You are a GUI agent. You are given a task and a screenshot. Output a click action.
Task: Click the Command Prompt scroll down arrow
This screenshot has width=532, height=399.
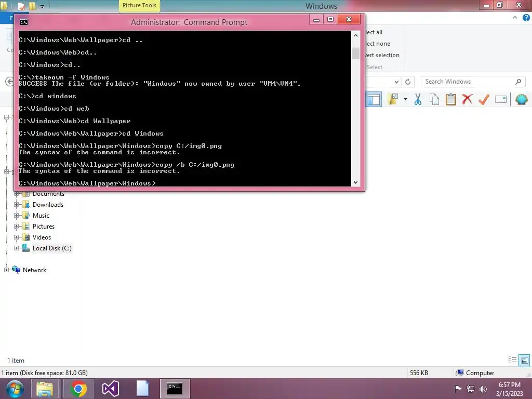pyautogui.click(x=355, y=182)
